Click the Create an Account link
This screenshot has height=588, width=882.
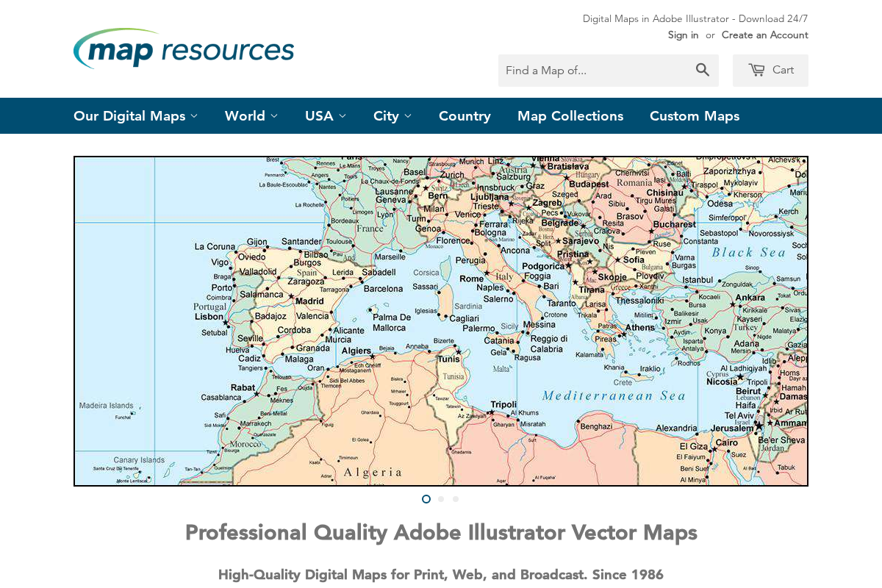coord(764,35)
